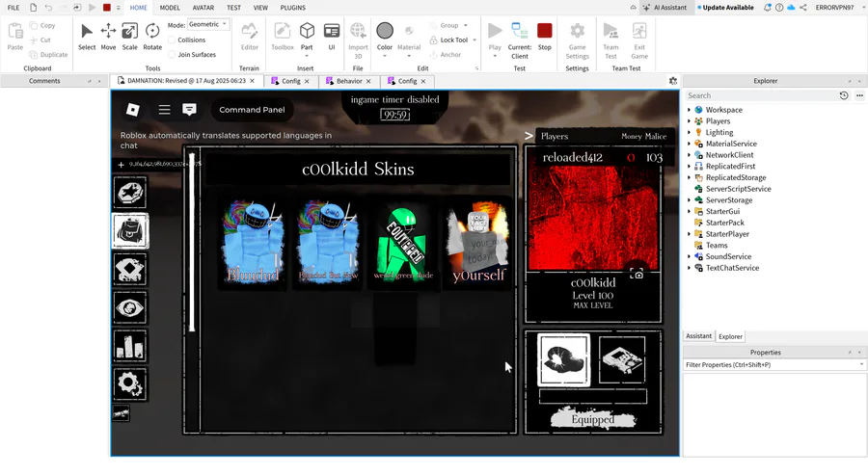Click the ERRORVPN97 account name
Image resolution: width=868 pixels, height=475 pixels.
coord(834,8)
